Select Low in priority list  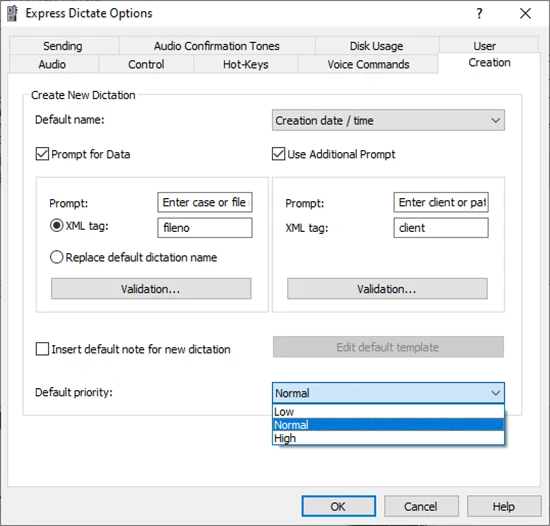coord(388,411)
